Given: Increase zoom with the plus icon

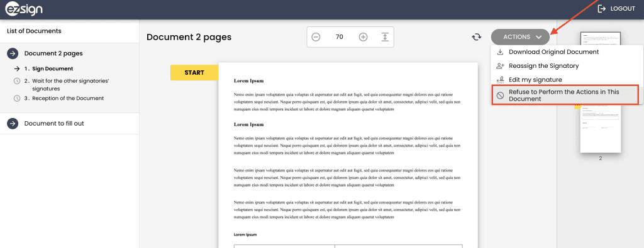Looking at the screenshot, I should (x=363, y=37).
